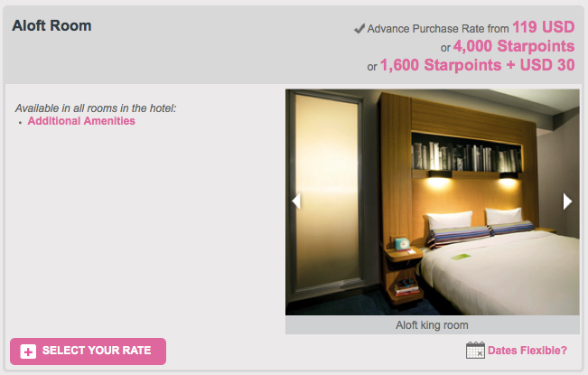Click the Aloft king room photo
Viewport: 588px width, 375px height.
tap(433, 202)
